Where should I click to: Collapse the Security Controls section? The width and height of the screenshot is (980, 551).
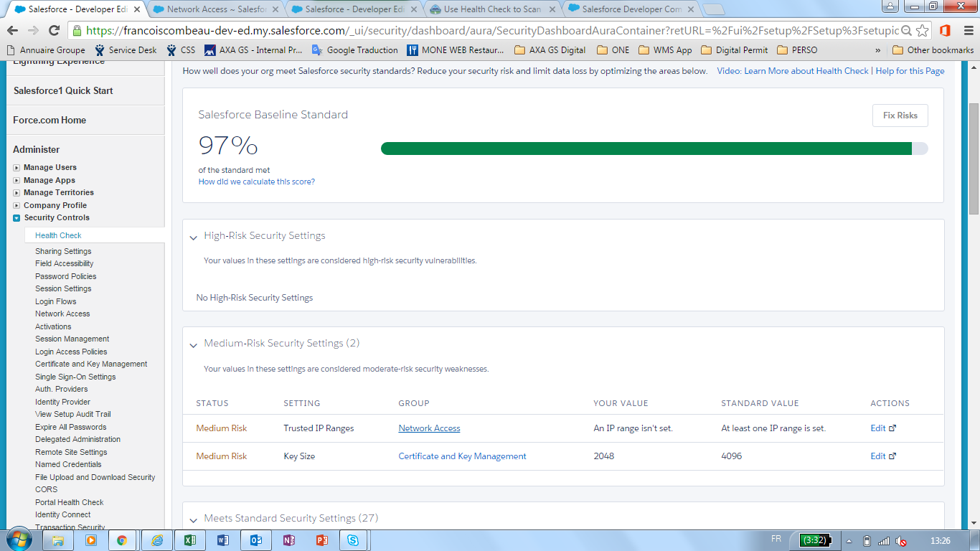17,217
